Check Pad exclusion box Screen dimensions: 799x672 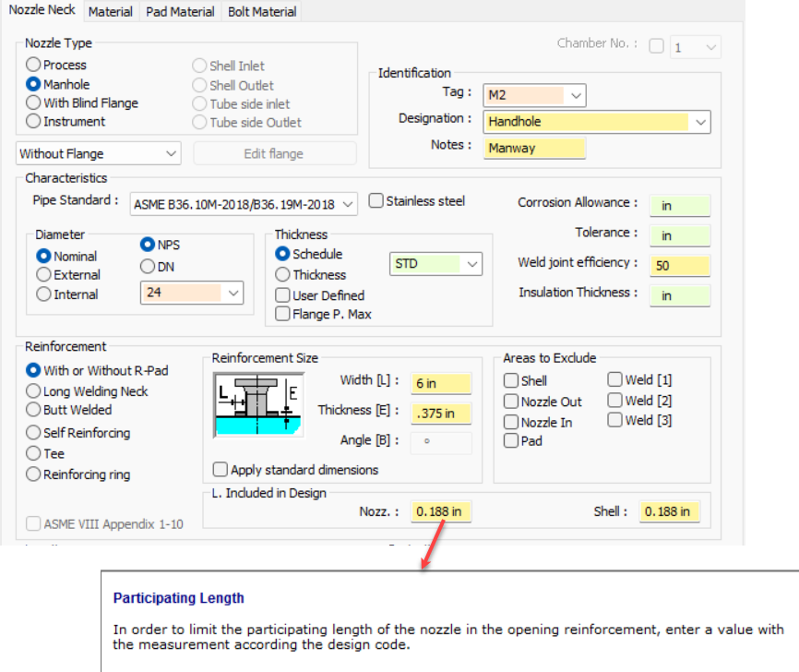[x=523, y=440]
